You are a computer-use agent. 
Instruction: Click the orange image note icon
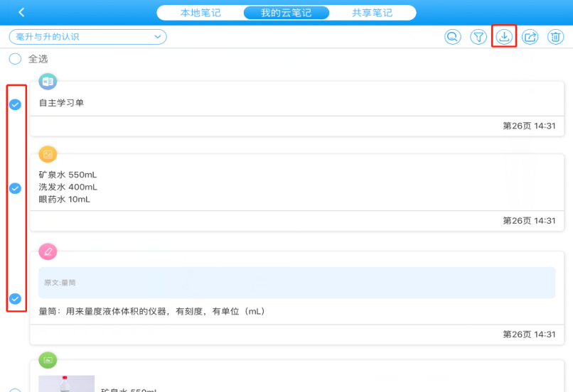point(48,153)
